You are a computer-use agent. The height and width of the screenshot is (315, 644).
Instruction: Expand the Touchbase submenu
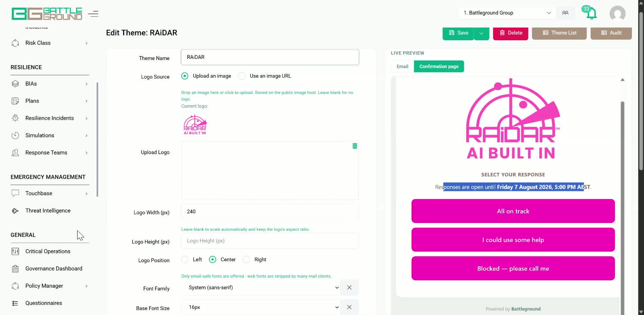[x=87, y=193]
